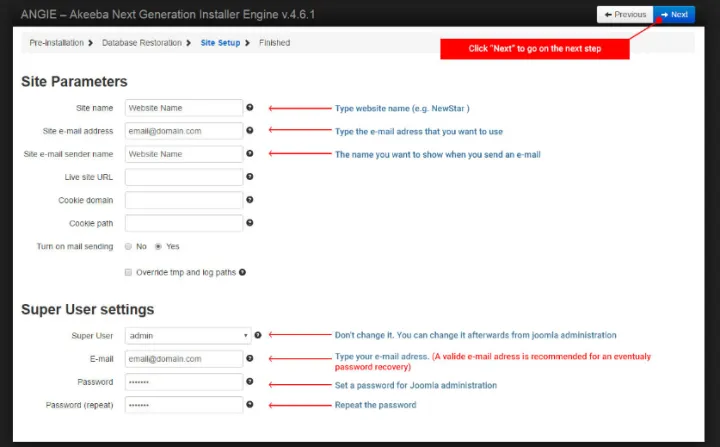Select No for Turn on mail sending

[x=128, y=247]
